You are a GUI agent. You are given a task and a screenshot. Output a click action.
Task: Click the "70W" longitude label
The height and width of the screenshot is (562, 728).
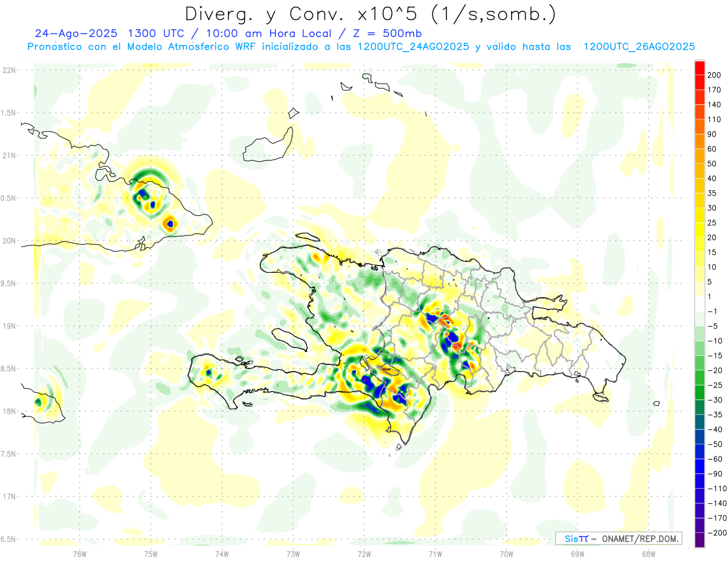point(507,554)
